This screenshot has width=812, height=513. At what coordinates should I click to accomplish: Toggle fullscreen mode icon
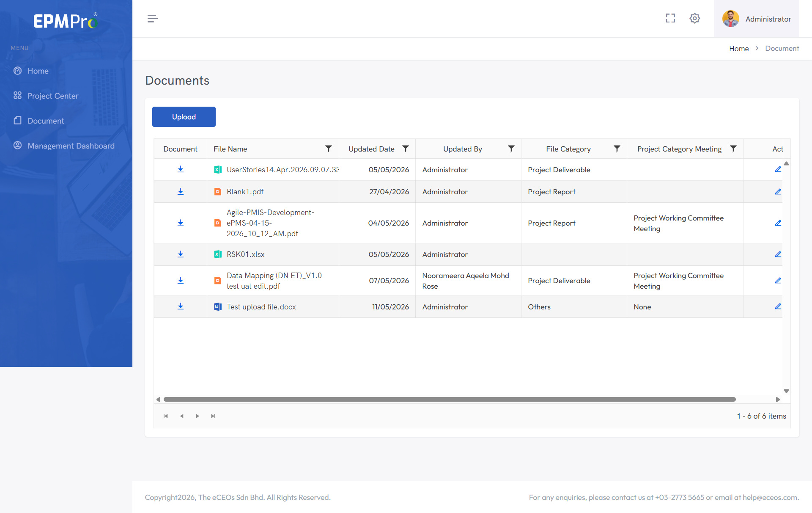click(x=670, y=18)
